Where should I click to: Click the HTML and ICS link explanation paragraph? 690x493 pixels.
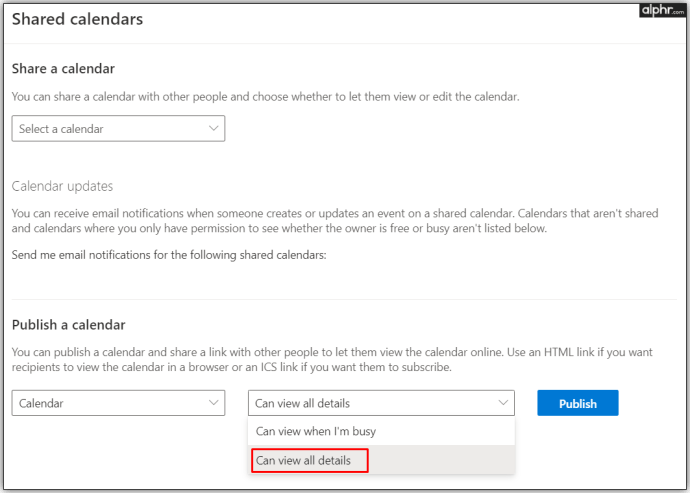pos(332,359)
